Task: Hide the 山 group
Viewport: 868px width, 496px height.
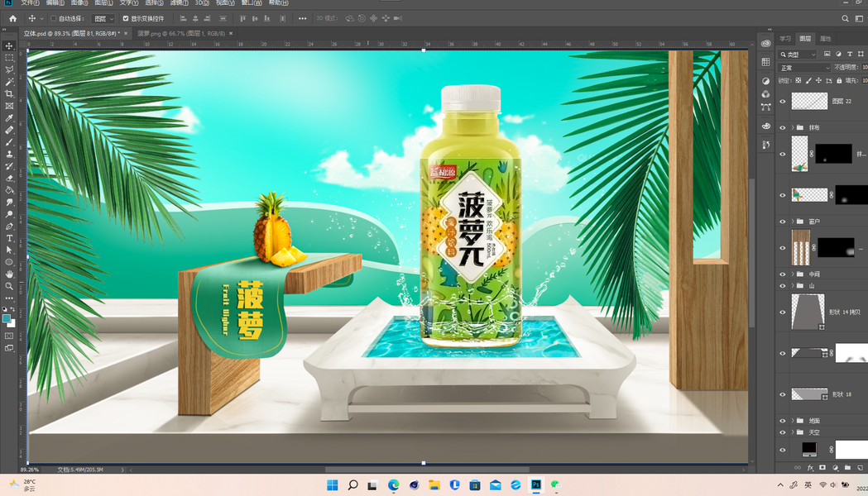Action: tap(782, 286)
